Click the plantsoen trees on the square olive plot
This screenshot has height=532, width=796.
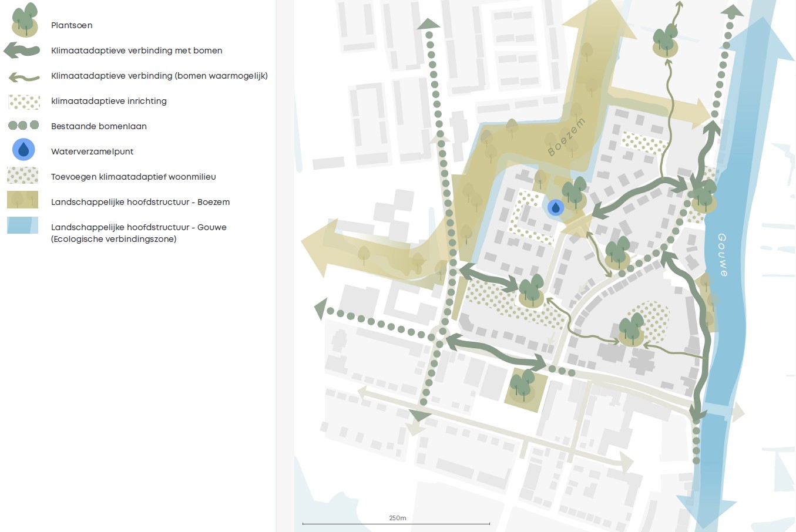point(522,386)
